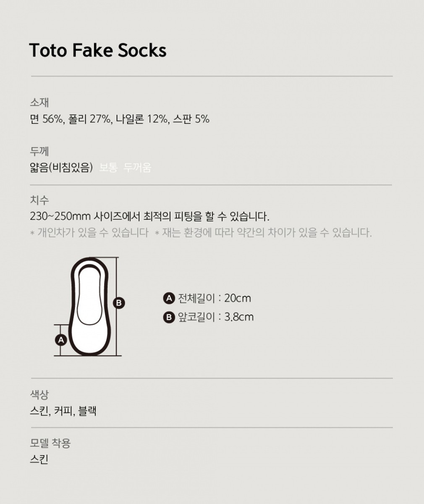Click the Toto Fake Socks title

pyautogui.click(x=98, y=50)
